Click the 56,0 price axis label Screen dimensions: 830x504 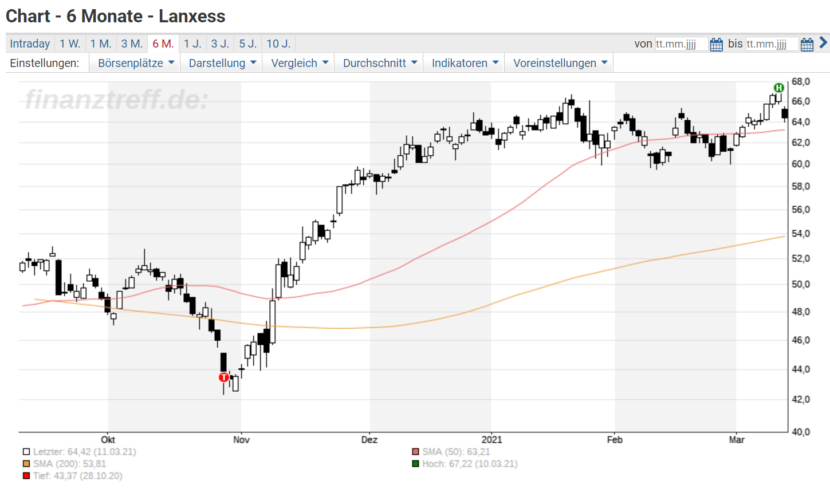801,210
